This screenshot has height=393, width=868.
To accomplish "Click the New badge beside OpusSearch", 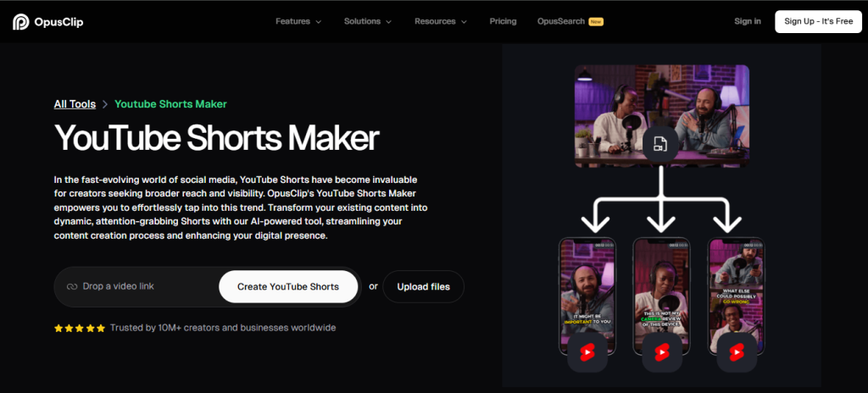I will pos(596,21).
